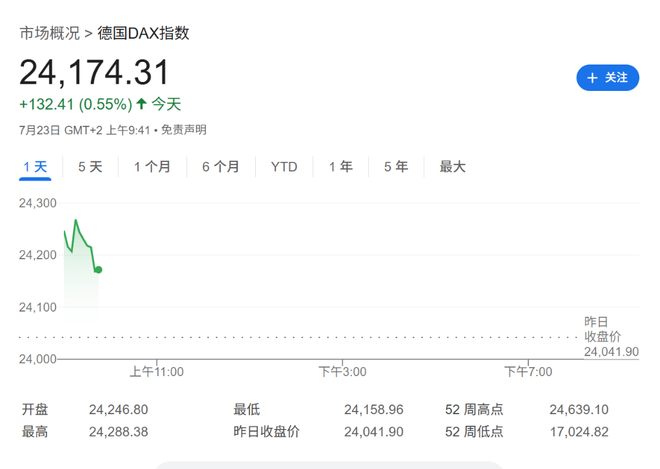Click the 昨日收盘价 annotation beside chart
The image size is (660, 469).
click(x=611, y=337)
